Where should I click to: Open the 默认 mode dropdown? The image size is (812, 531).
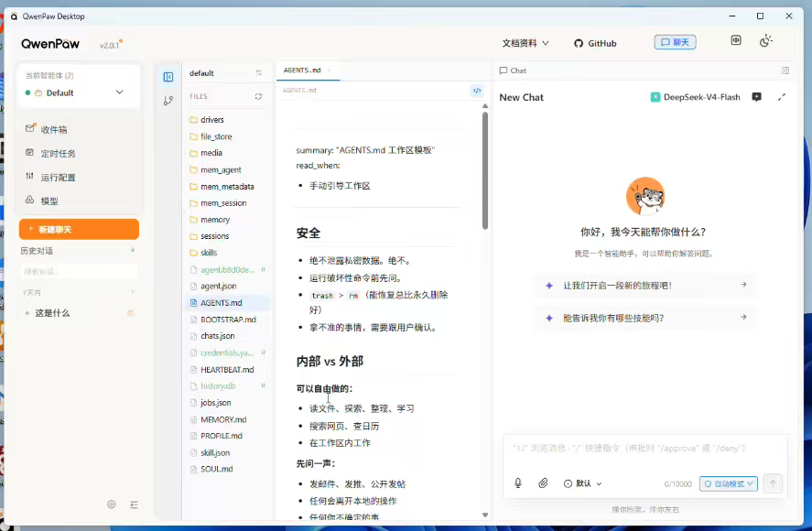click(x=582, y=483)
